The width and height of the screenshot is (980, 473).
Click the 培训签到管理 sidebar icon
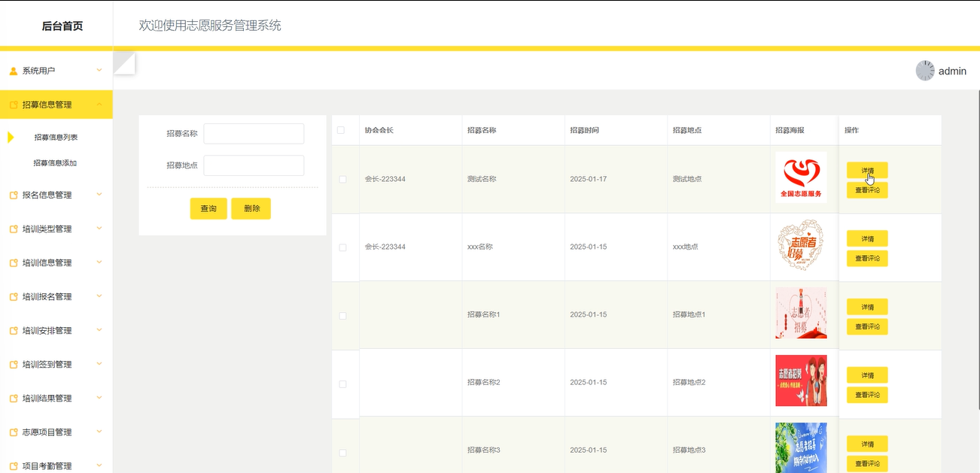14,365
